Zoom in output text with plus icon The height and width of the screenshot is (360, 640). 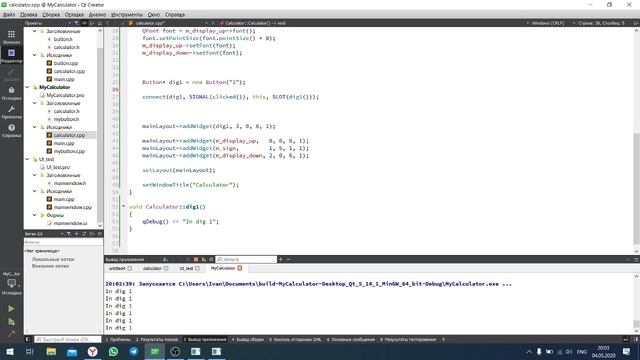click(280, 260)
